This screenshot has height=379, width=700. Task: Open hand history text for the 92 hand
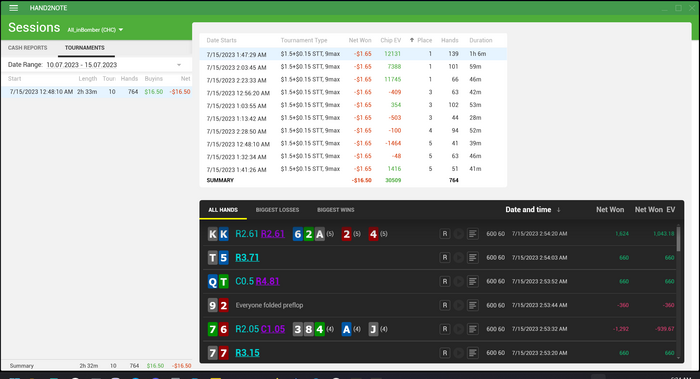[472, 305]
